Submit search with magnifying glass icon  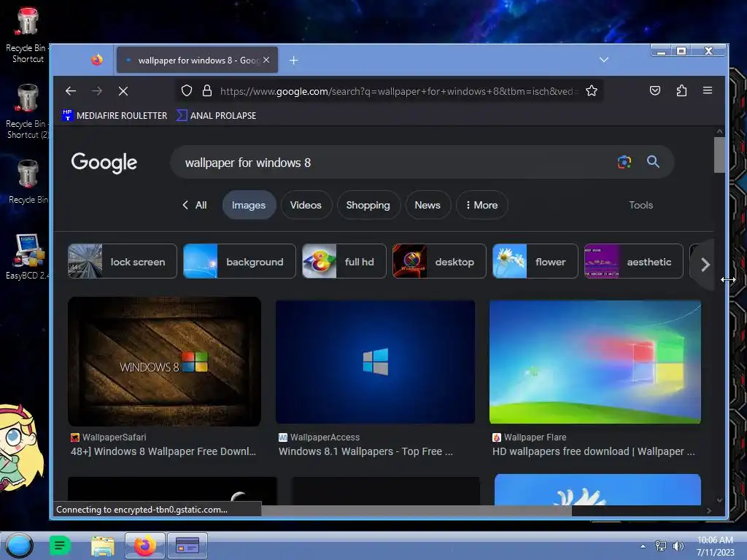pos(653,162)
